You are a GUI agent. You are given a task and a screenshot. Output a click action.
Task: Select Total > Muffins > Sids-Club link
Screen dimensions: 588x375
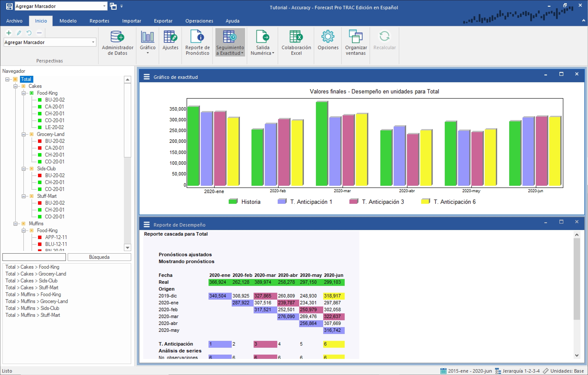pyautogui.click(x=32, y=308)
